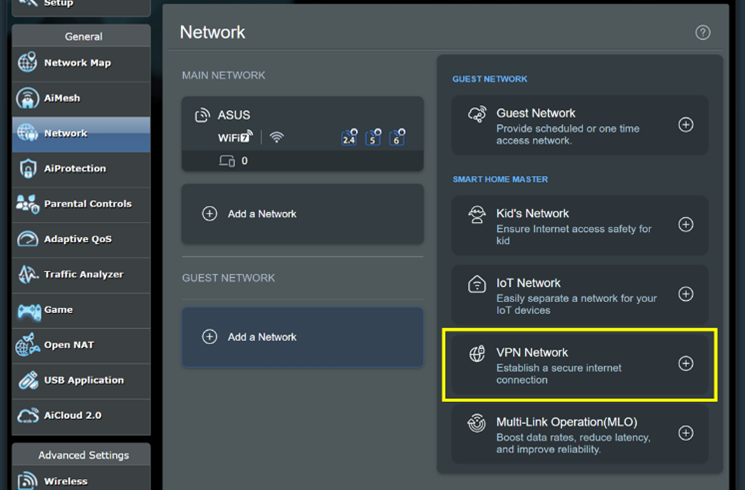Select the 6 GHz band icon
The image size is (745, 490).
coord(397,138)
